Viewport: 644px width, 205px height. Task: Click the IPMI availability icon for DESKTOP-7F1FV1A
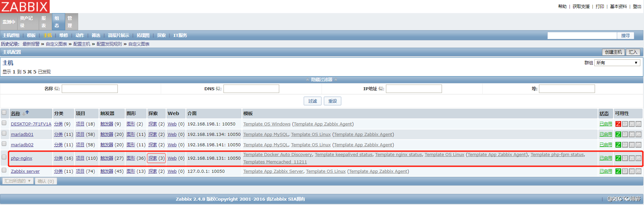coord(638,124)
